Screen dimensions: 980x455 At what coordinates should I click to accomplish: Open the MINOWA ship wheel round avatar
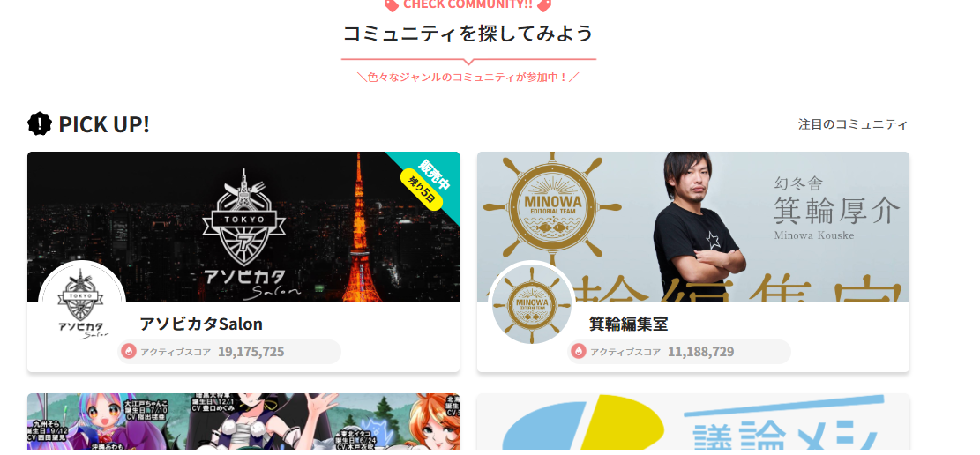coord(532,304)
